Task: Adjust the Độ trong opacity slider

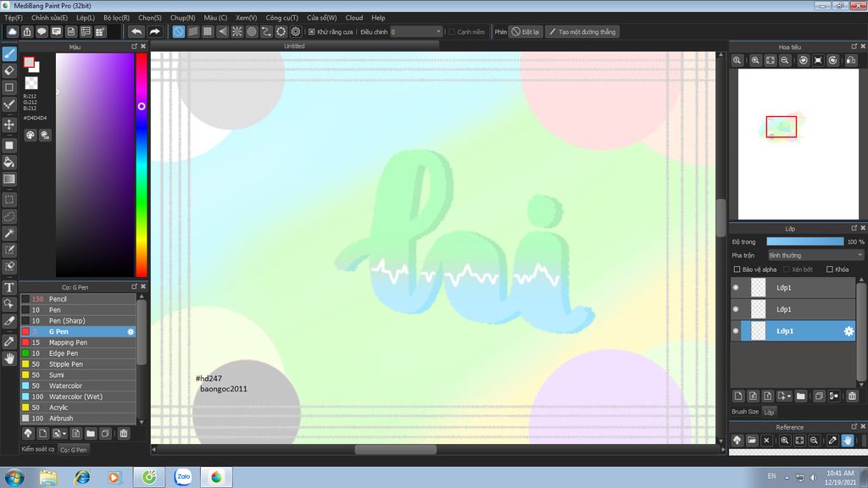Action: 805,241
